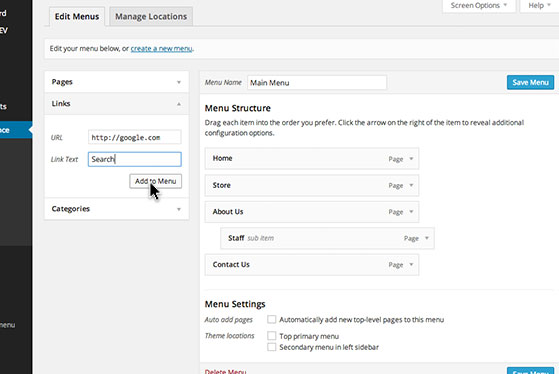This screenshot has height=374, width=559.
Task: Click the highlighted Appearance sidebar item
Action: pyautogui.click(x=16, y=130)
